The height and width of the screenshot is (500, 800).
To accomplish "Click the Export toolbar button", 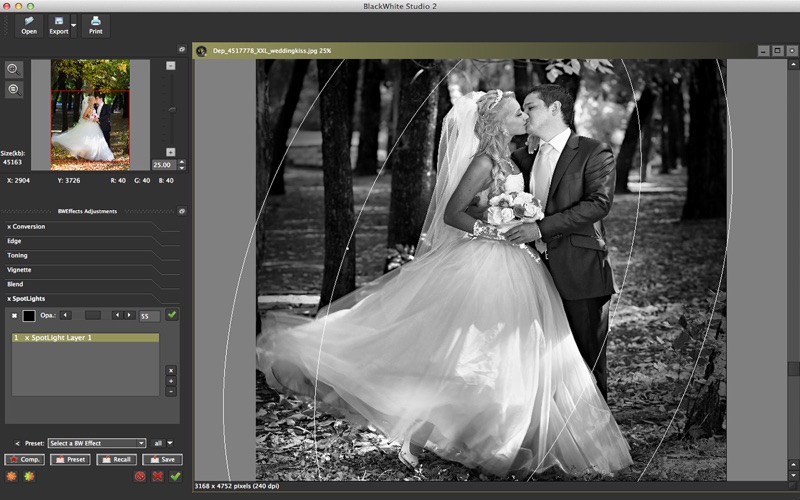I will (x=59, y=26).
